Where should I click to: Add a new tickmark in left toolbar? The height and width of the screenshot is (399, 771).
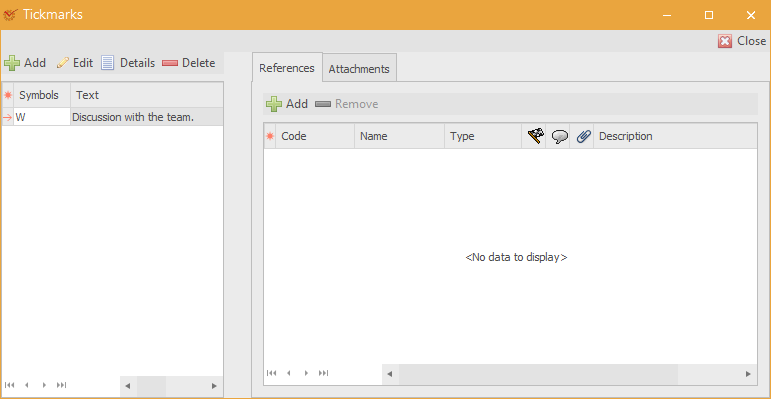coord(25,63)
